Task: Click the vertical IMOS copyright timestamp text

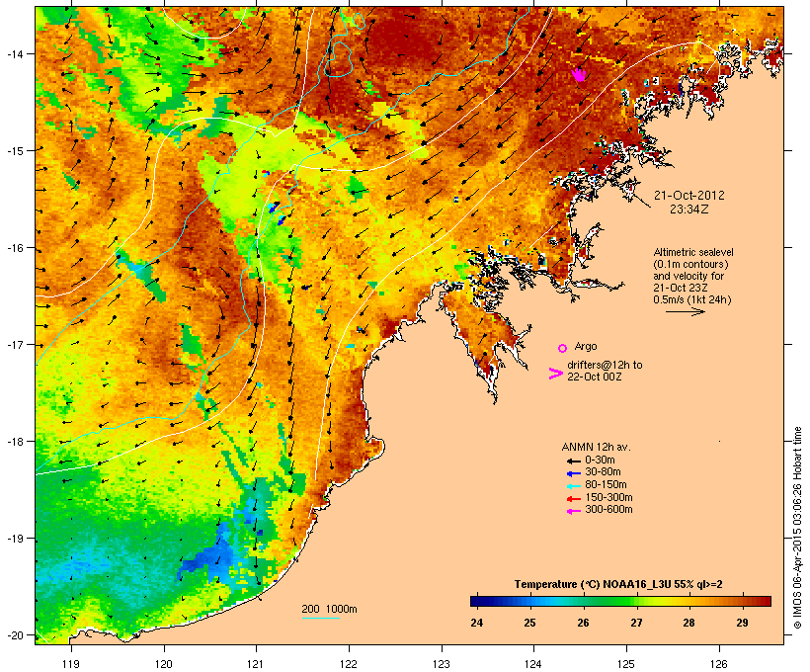Action: [797, 528]
